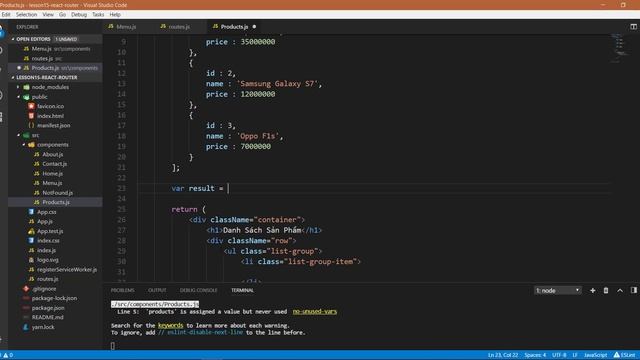Open the Tasks menu
The width and height of the screenshot is (640, 360).
(x=98, y=14)
